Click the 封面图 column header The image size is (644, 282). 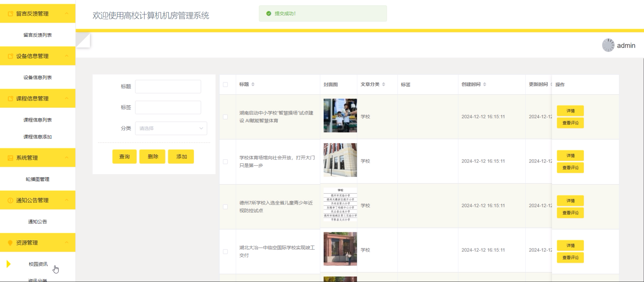pos(331,85)
